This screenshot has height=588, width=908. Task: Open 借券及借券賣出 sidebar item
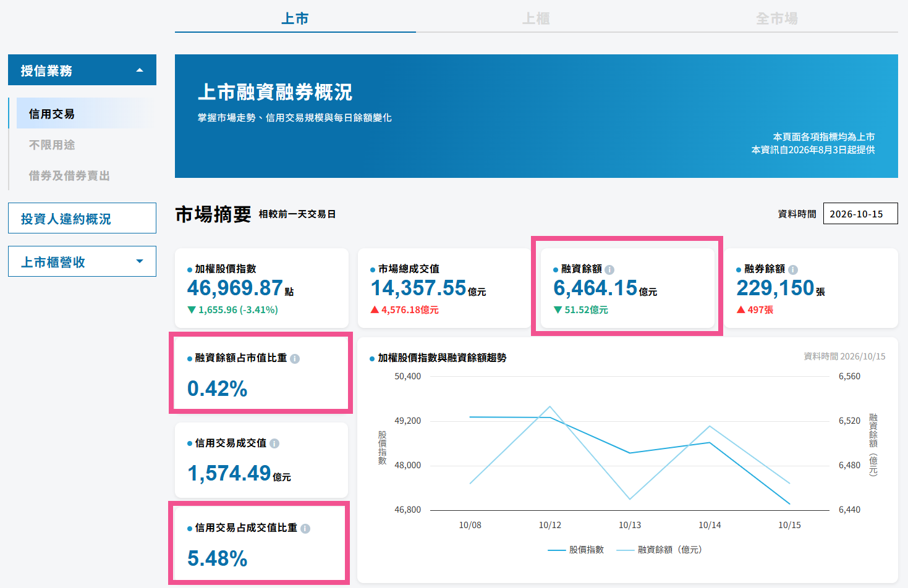pyautogui.click(x=69, y=175)
